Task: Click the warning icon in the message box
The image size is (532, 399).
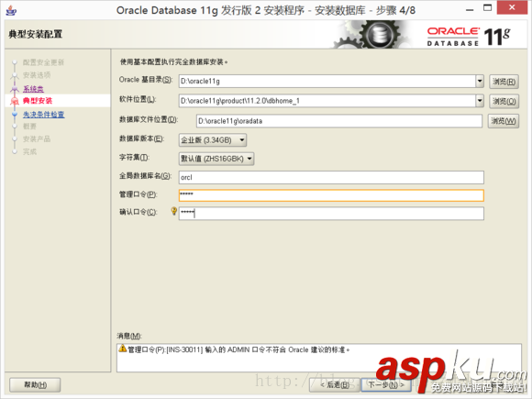Action: [x=123, y=349]
